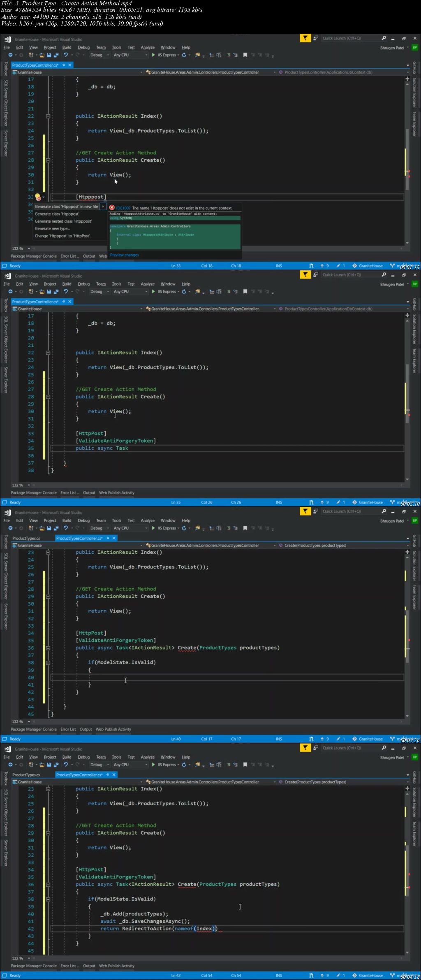Open Solution Explorer side tab in 00:01:18 frame
Screen dimensions: 421x980
coord(414,93)
